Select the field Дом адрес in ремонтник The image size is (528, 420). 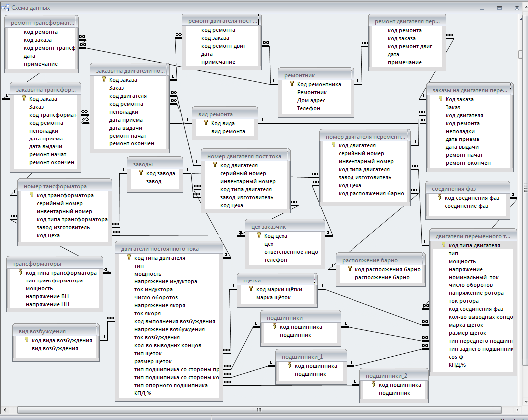click(311, 100)
